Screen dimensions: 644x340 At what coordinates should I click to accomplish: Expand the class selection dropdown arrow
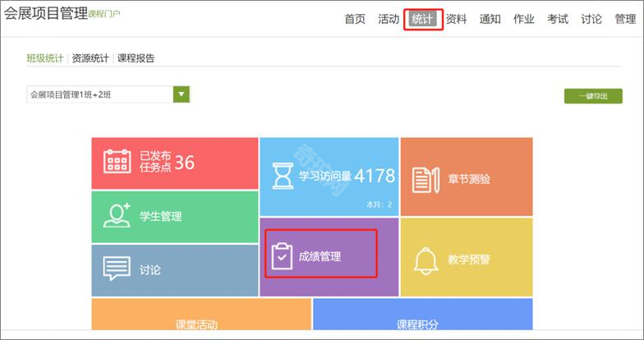point(182,94)
